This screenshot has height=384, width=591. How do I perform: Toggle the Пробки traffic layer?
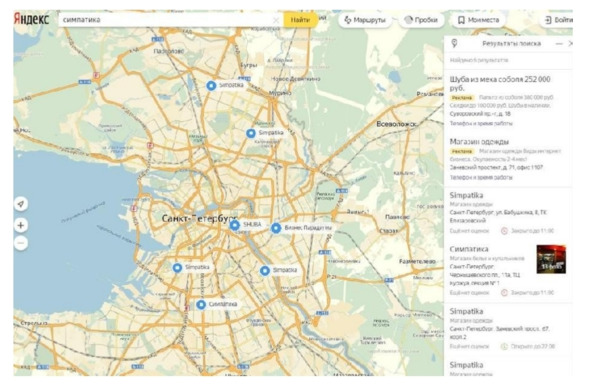point(421,20)
